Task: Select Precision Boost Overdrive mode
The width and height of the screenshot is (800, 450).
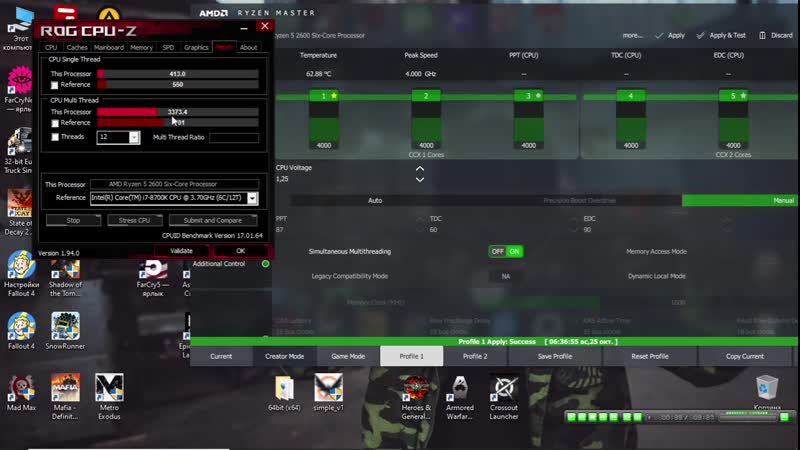Action: tap(579, 201)
